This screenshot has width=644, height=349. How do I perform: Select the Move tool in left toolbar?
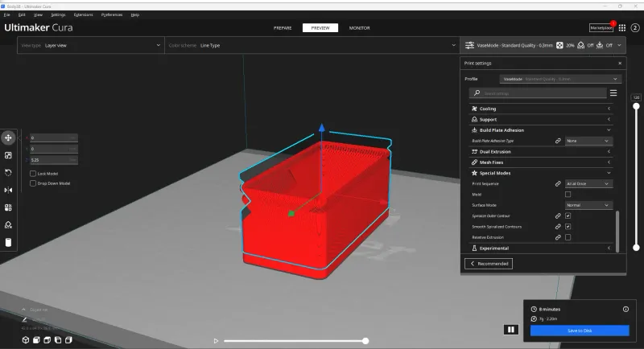[8, 138]
